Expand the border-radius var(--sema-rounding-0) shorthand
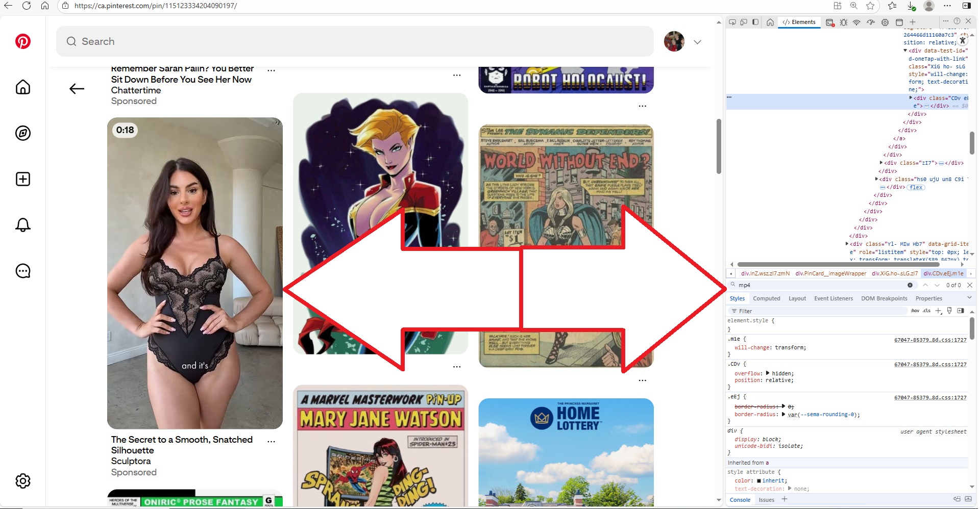Image resolution: width=980 pixels, height=509 pixels. click(783, 415)
